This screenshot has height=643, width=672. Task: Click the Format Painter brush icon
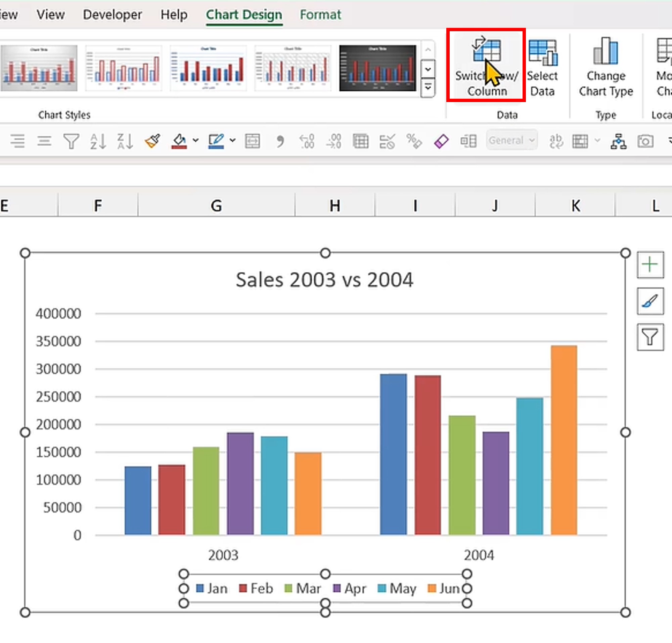click(152, 141)
